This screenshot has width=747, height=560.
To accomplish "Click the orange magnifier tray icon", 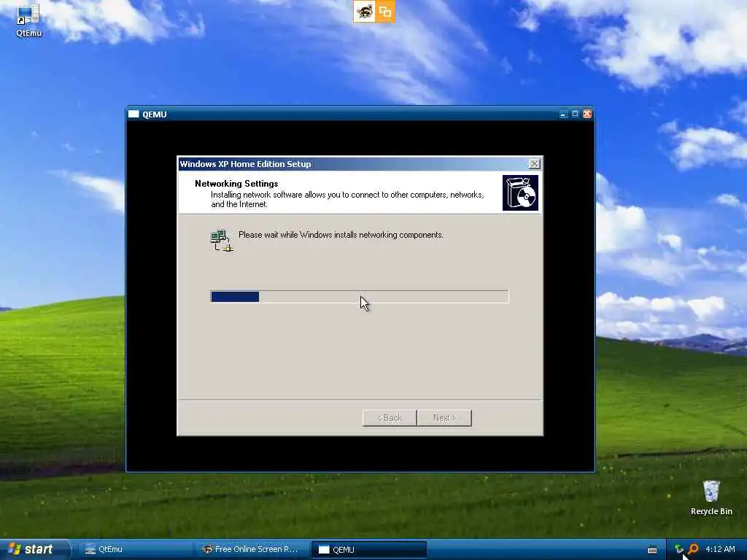I will pos(693,550).
